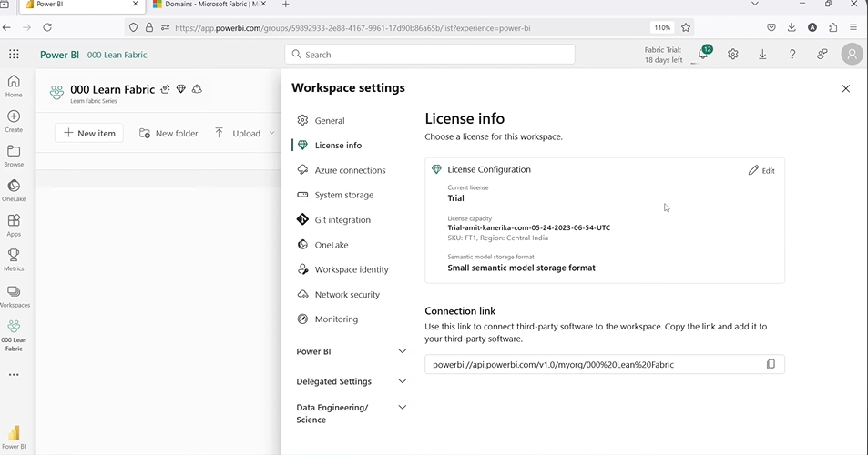The image size is (868, 455).
Task: Click the browser address bar URL
Action: tap(353, 27)
